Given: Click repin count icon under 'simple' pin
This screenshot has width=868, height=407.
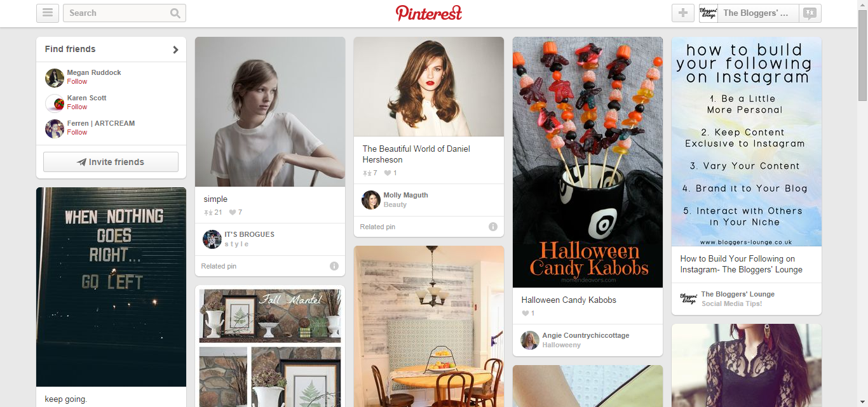Looking at the screenshot, I should click(208, 213).
